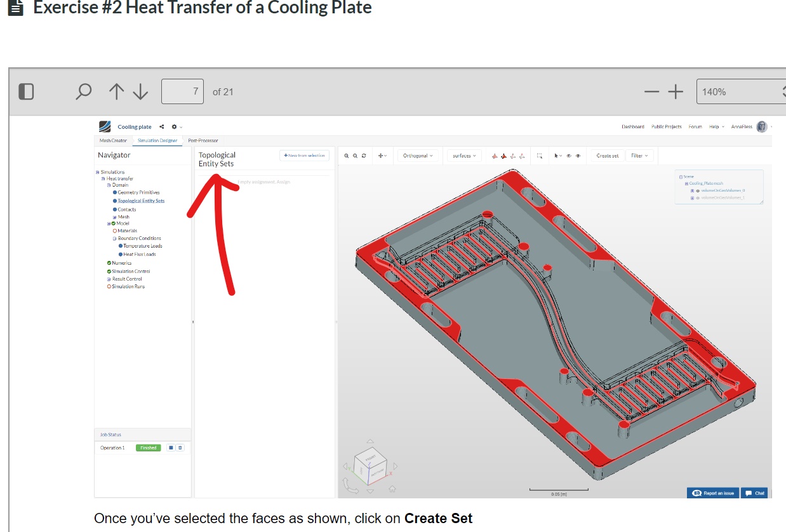Expand the Result Control node
The width and height of the screenshot is (786, 532).
pyautogui.click(x=109, y=279)
